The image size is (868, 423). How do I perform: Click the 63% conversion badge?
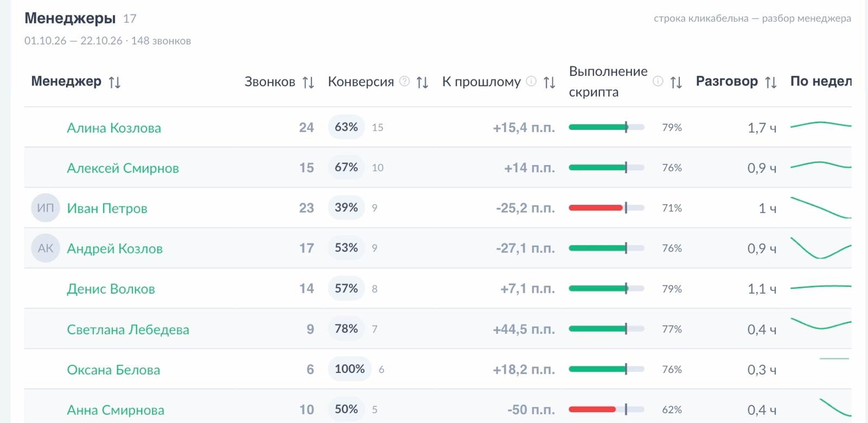tap(346, 127)
